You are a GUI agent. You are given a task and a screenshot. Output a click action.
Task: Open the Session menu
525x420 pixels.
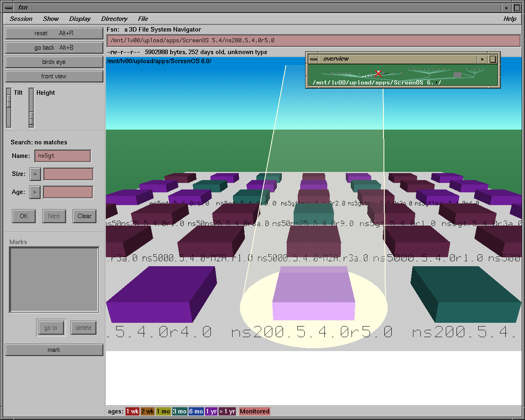[x=21, y=19]
